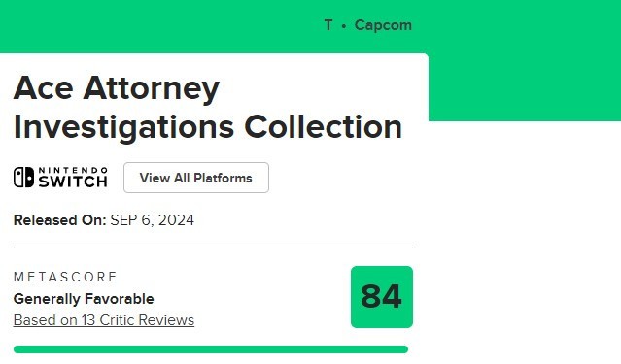Select the green 84 Metascore badge

(382, 297)
